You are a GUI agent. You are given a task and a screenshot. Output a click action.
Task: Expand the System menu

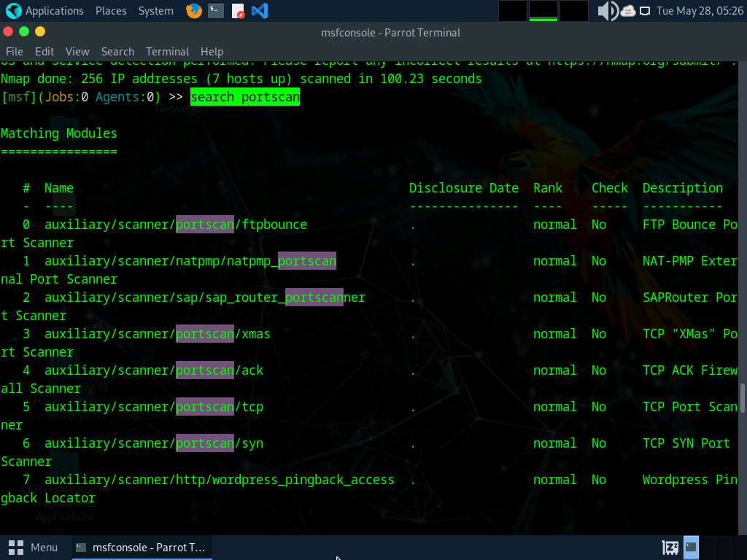(x=155, y=11)
